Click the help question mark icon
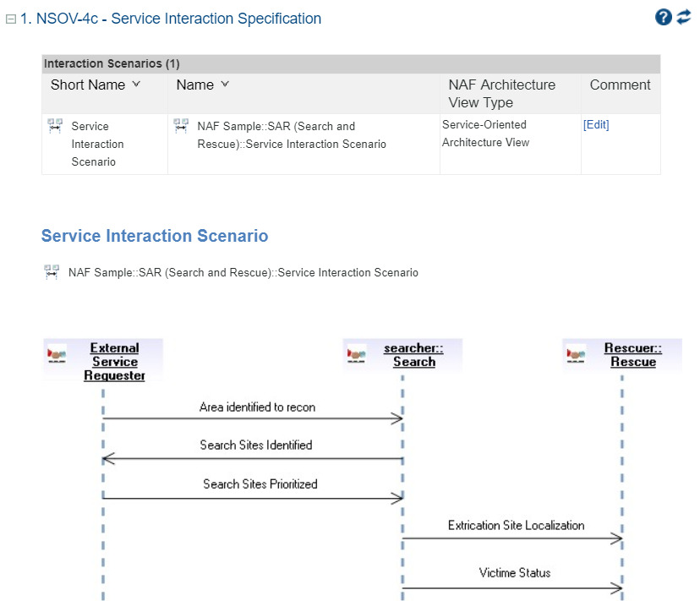This screenshot has width=700, height=601. coord(663,18)
